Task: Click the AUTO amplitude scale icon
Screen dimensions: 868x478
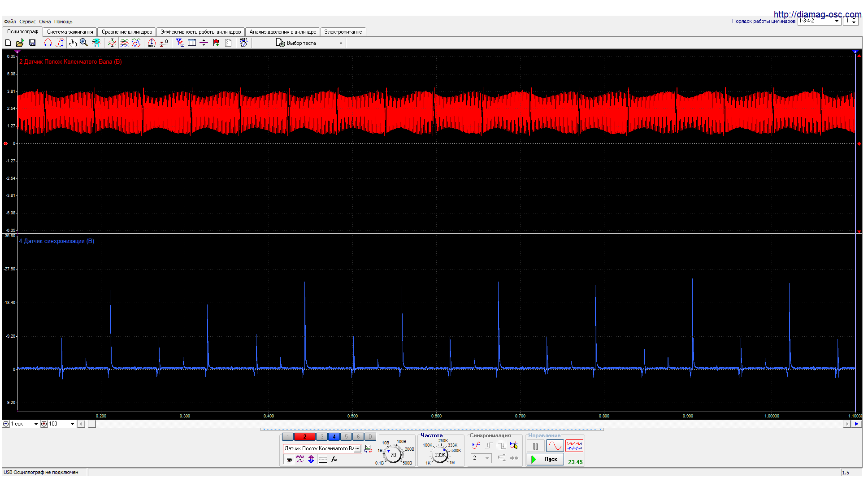Action: pos(152,43)
